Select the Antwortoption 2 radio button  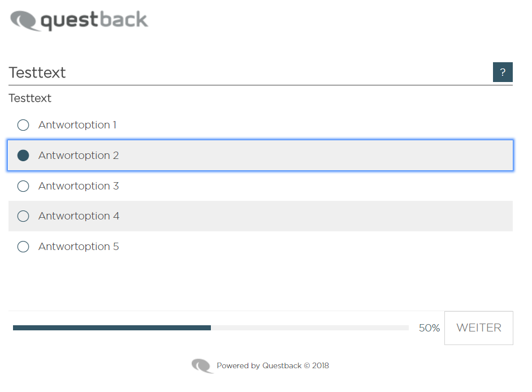click(x=23, y=156)
